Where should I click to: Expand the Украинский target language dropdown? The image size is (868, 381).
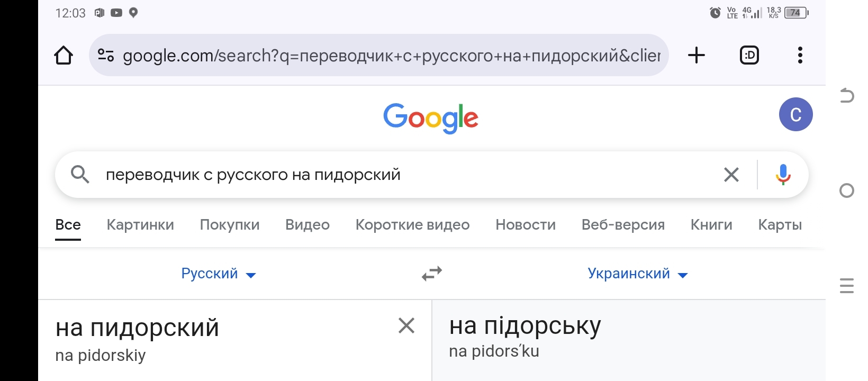637,274
